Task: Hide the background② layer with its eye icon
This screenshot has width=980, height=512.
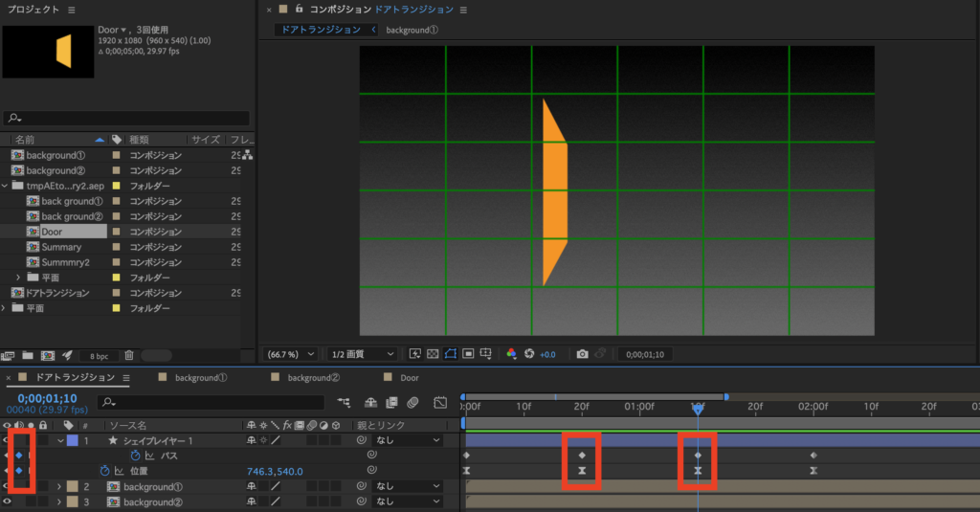Action: (x=7, y=501)
